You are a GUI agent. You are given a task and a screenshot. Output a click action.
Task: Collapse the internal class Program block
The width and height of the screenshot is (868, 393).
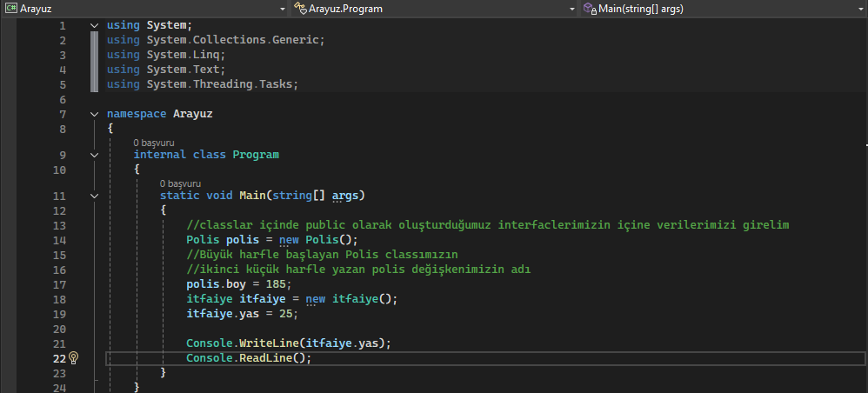pos(95,155)
